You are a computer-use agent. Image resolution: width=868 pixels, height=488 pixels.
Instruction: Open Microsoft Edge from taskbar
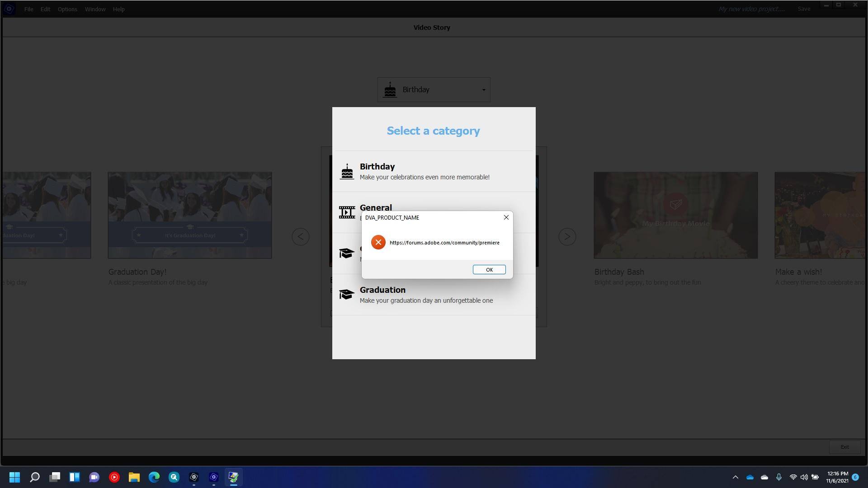pyautogui.click(x=154, y=477)
